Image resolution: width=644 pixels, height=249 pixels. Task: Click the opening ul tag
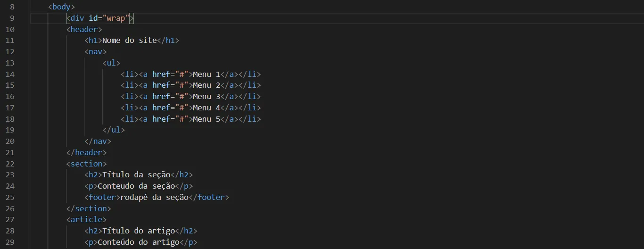[x=111, y=63]
